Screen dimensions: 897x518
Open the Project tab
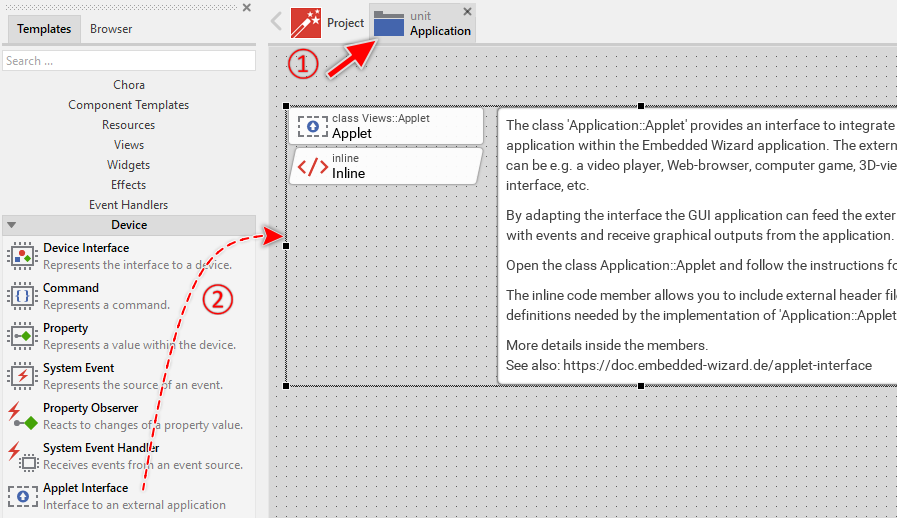point(328,22)
